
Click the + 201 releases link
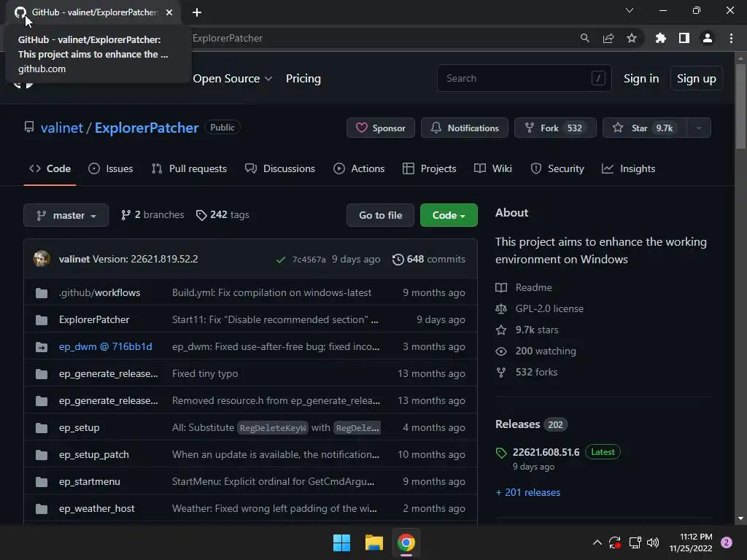pos(528,492)
